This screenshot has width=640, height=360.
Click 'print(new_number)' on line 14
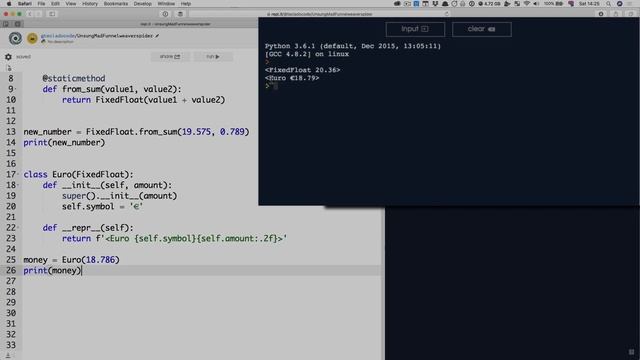click(64, 142)
